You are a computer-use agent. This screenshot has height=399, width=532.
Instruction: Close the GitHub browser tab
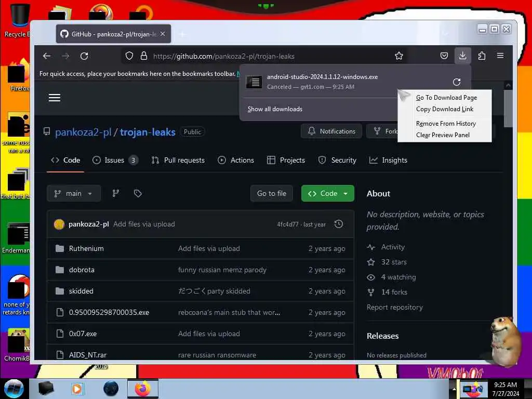pos(163,34)
